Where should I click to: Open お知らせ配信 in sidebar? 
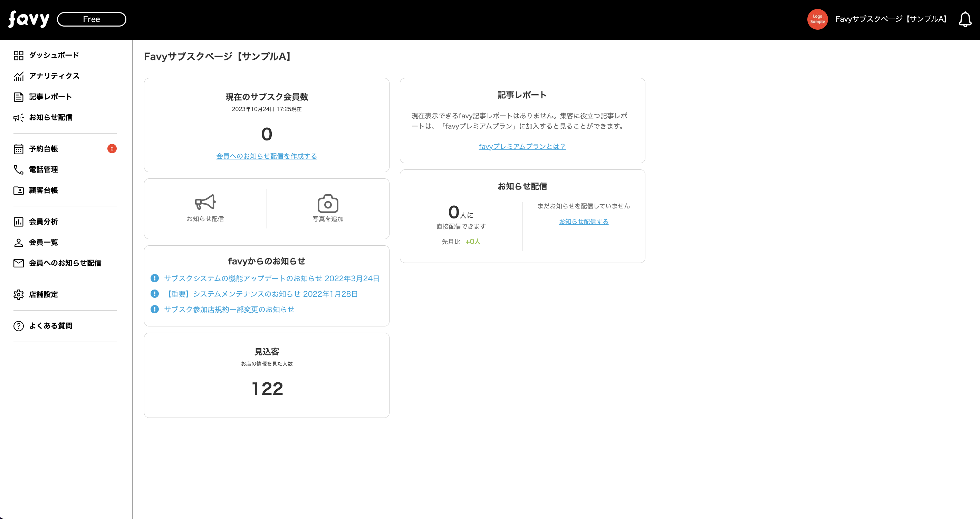(51, 117)
